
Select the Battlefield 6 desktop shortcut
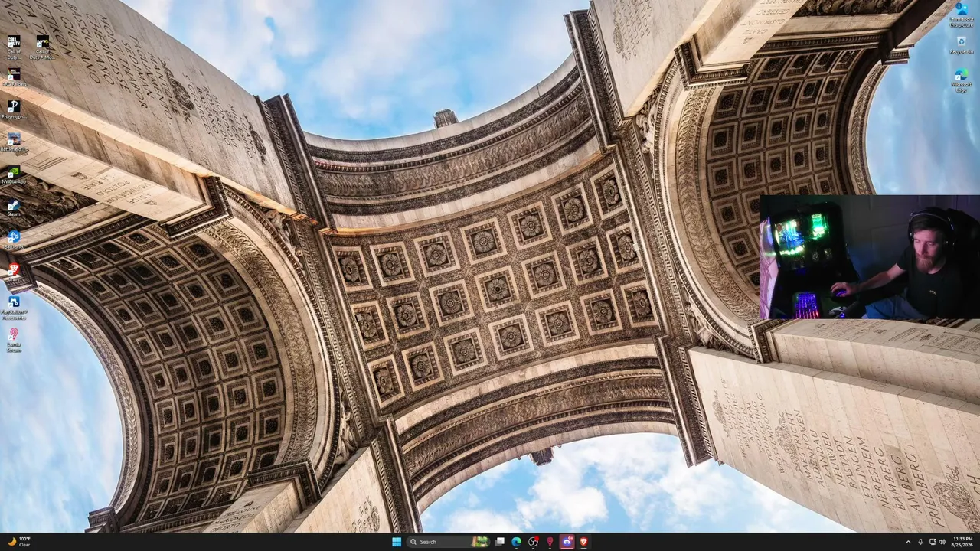coord(14,142)
